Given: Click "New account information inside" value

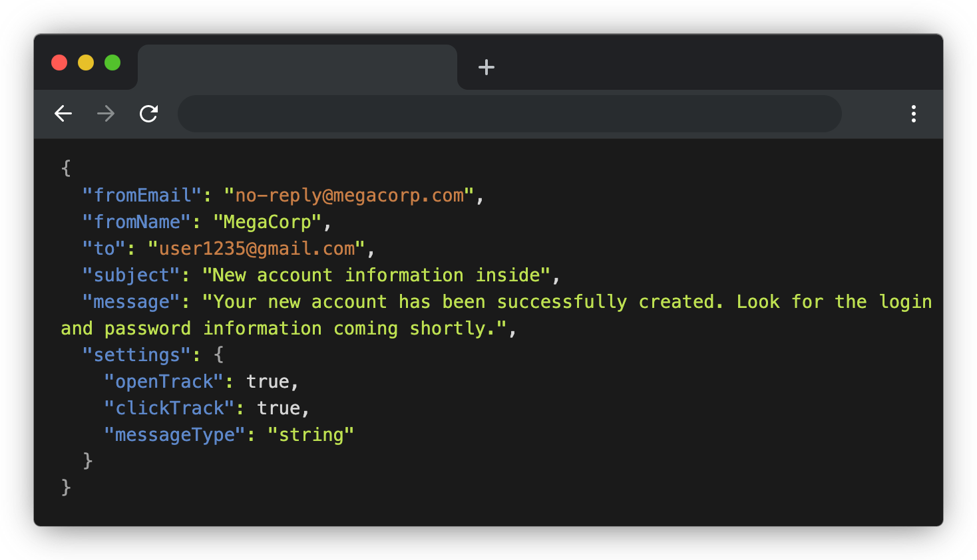Looking at the screenshot, I should [x=377, y=275].
